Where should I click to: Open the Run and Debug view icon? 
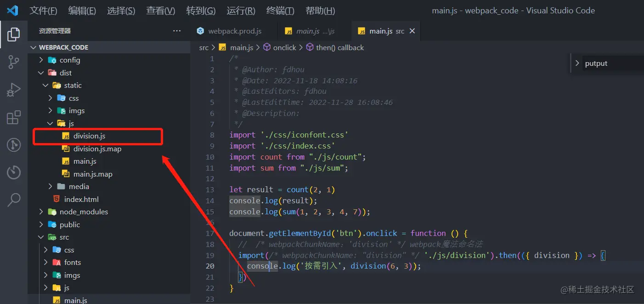pyautogui.click(x=14, y=90)
